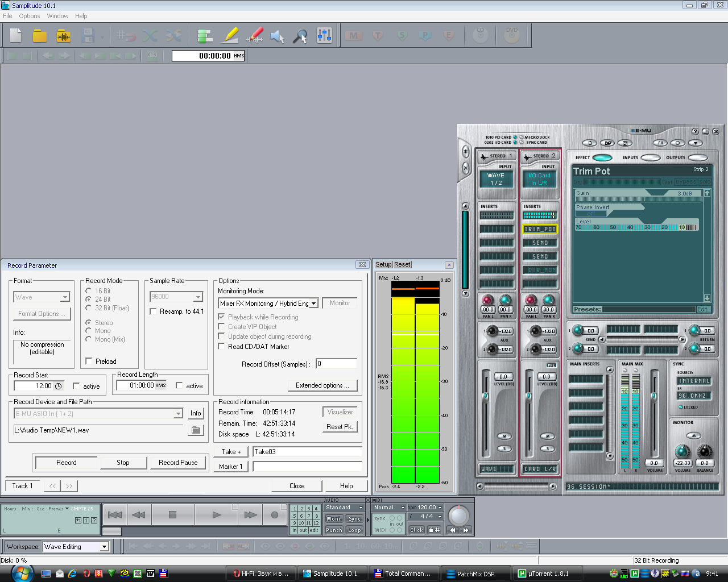
Task: Open the Options menu
Action: [x=29, y=16]
